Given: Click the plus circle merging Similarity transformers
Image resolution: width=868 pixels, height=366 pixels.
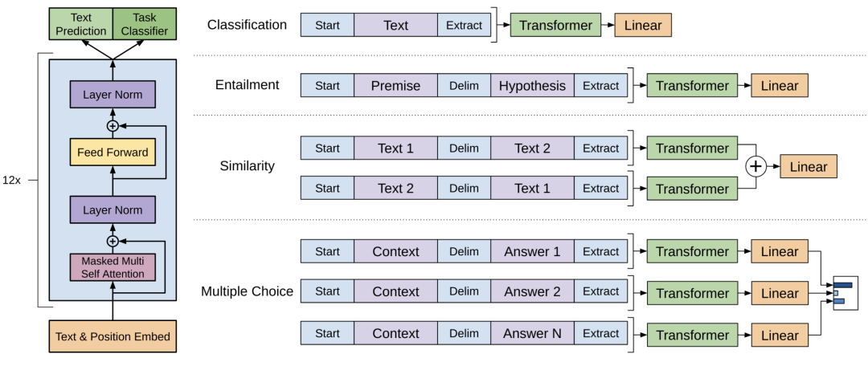Looking at the screenshot, I should 755,167.
